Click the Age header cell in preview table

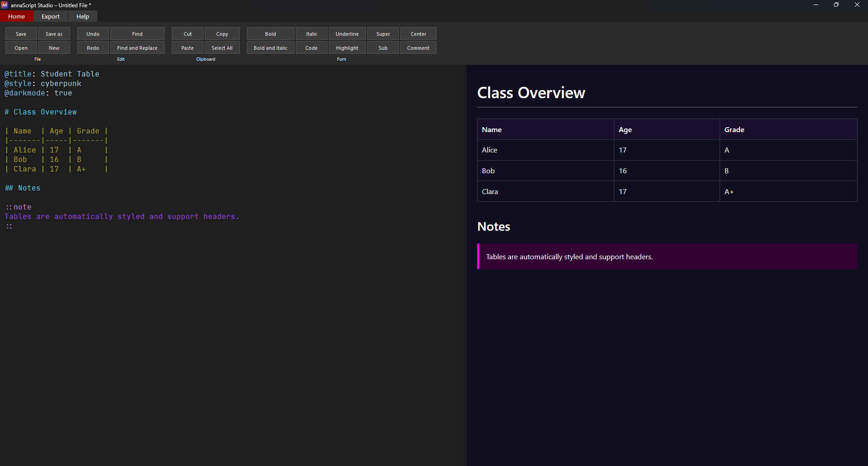coord(667,129)
